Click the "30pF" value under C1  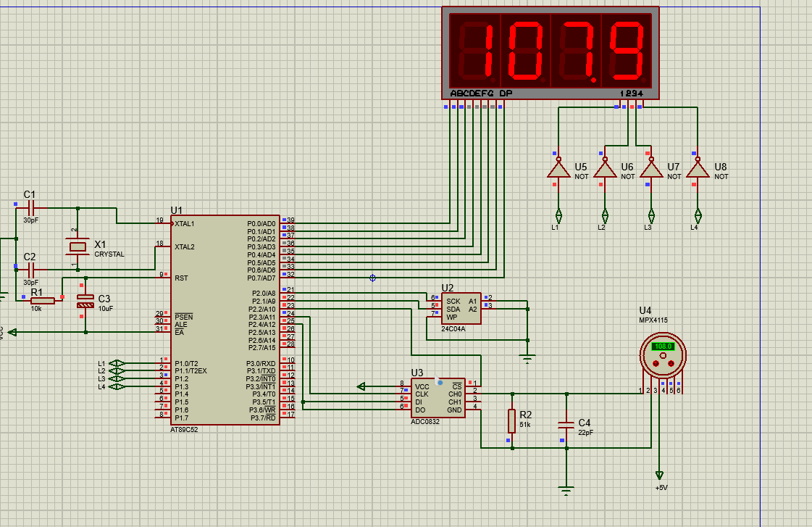click(x=30, y=220)
